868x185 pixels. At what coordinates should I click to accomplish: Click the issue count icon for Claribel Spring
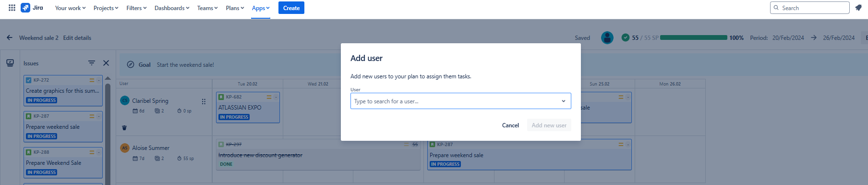point(157,111)
